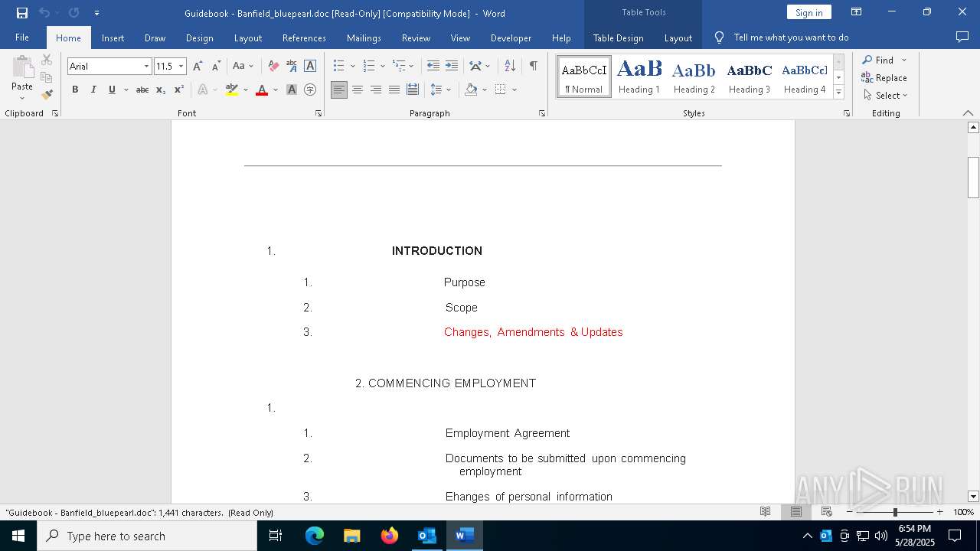Click the Character Shading icon
980x551 pixels.
click(x=292, y=90)
